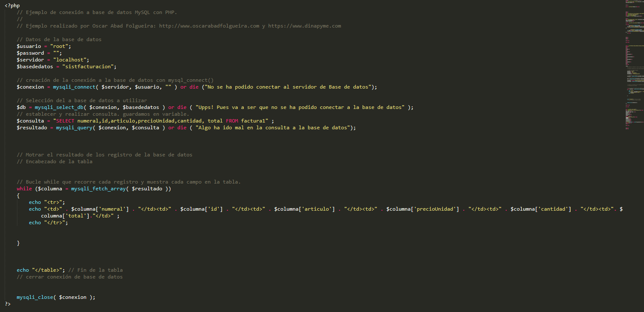
Task: Click the echo "</tr>" statement
Action: [x=48, y=223]
